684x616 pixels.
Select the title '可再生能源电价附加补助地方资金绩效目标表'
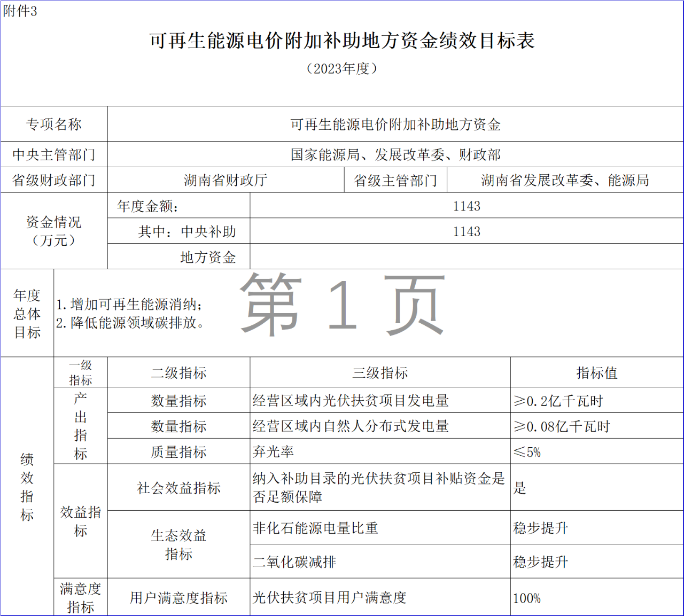[342, 41]
